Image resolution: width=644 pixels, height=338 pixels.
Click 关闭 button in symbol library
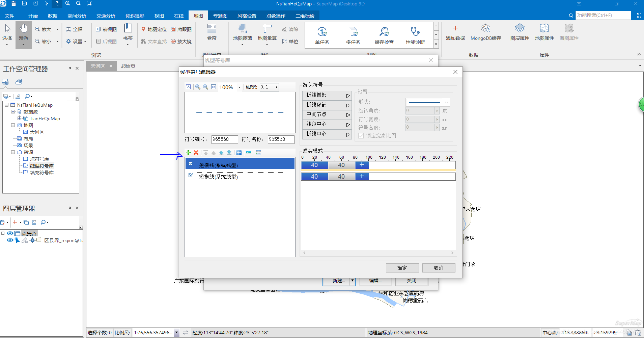412,281
